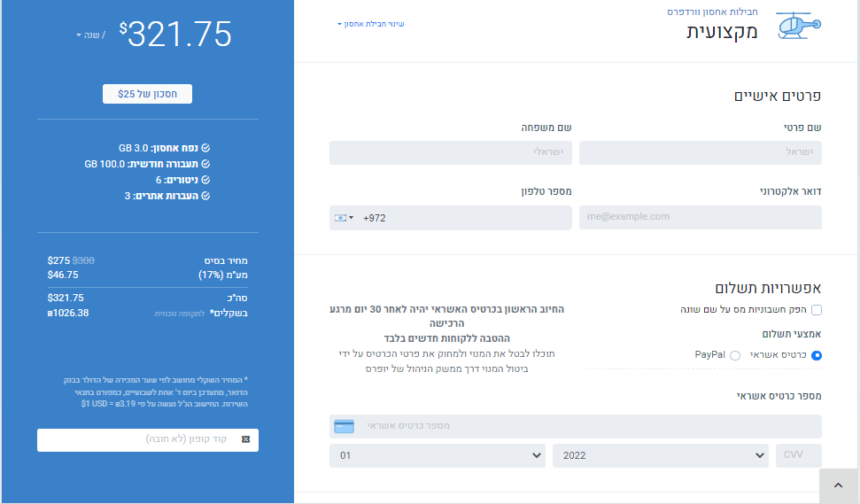860x504 pixels.
Task: Click the checkmark icon next to ניטורים
Action: [205, 180]
